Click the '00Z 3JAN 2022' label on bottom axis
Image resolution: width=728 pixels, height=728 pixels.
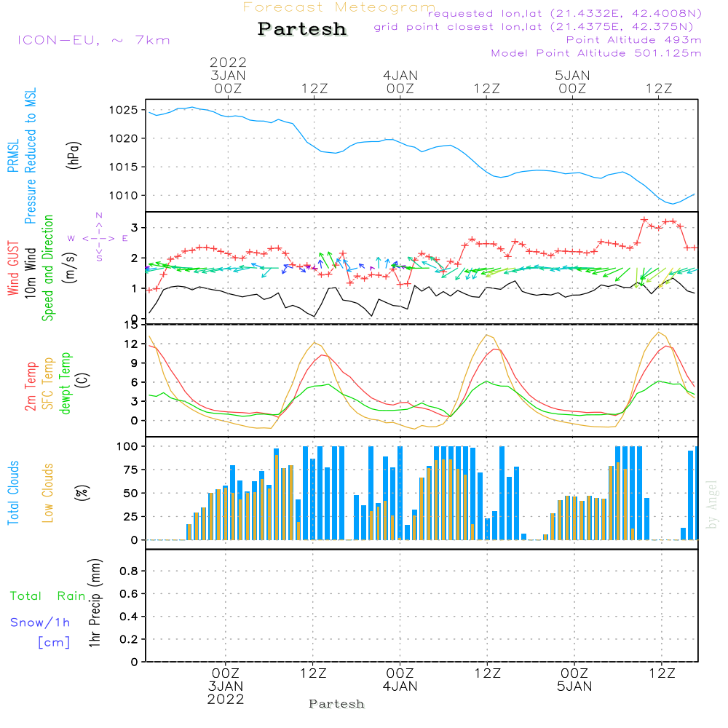226,687
